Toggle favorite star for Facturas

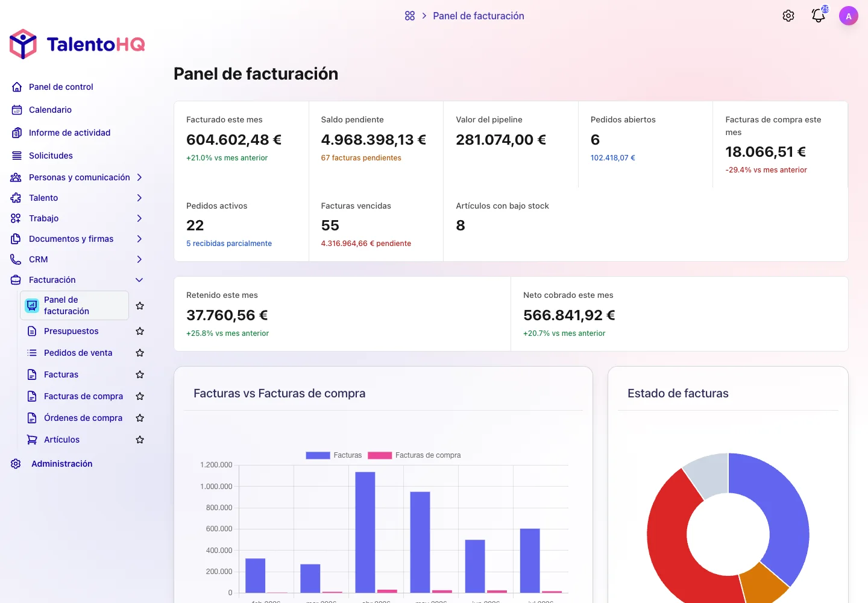click(140, 374)
